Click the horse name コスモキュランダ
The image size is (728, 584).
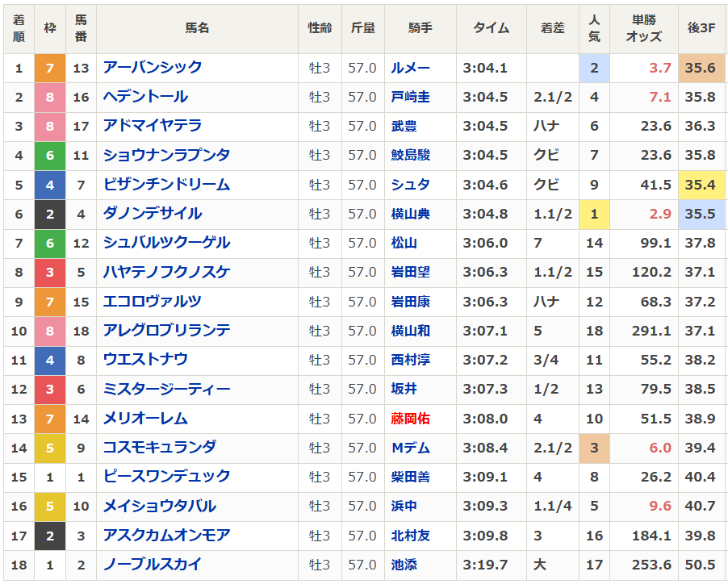click(x=159, y=448)
